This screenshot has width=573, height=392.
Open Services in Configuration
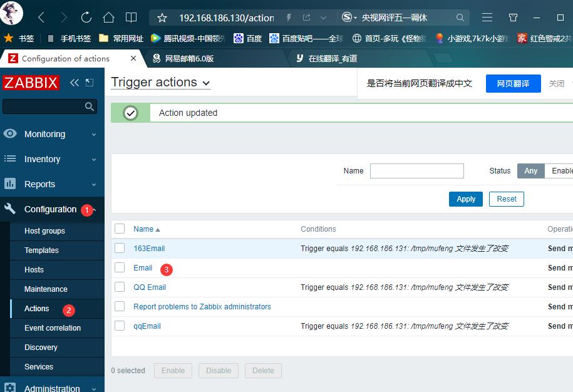[57, 366]
